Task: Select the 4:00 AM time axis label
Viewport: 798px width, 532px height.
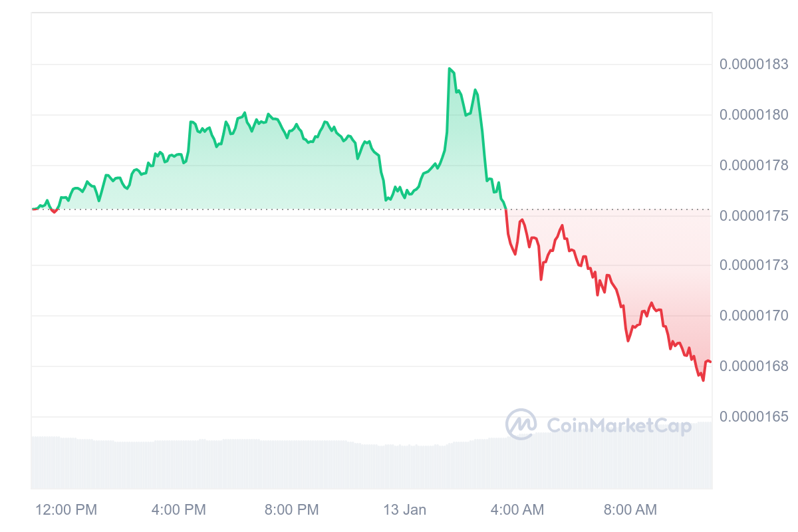Action: point(517,510)
